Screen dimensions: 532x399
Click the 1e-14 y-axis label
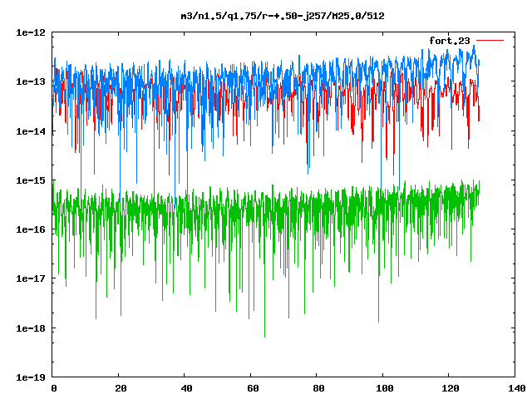31,131
